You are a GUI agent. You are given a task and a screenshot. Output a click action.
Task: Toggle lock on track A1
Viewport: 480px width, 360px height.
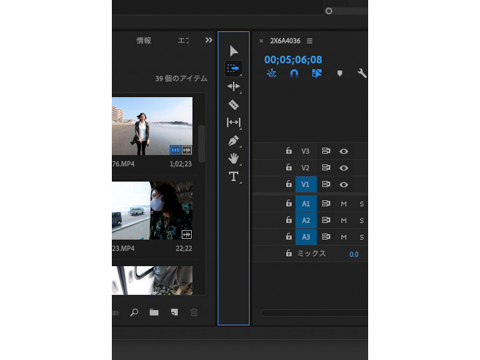(289, 203)
